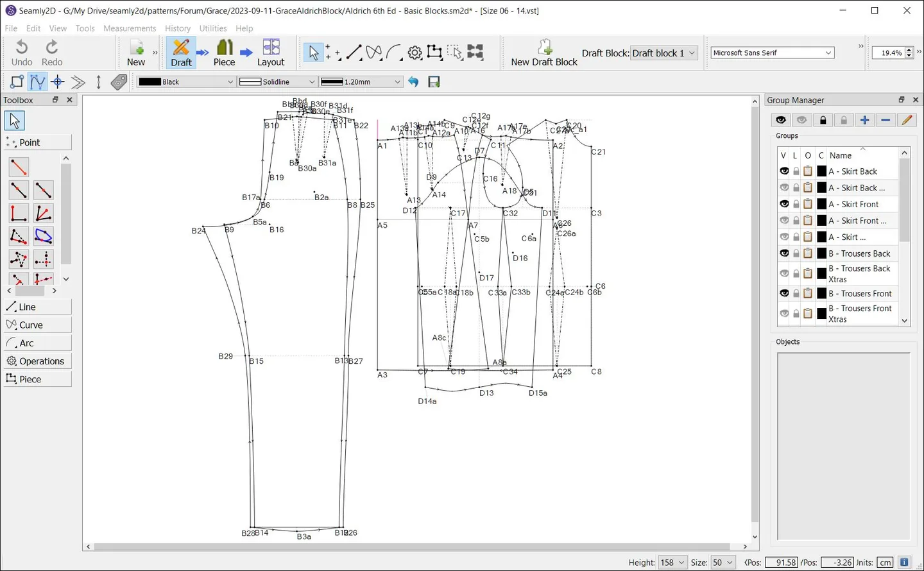Expand the Curve section in Toolbox
Image resolution: width=924 pixels, height=571 pixels.
[x=37, y=325]
